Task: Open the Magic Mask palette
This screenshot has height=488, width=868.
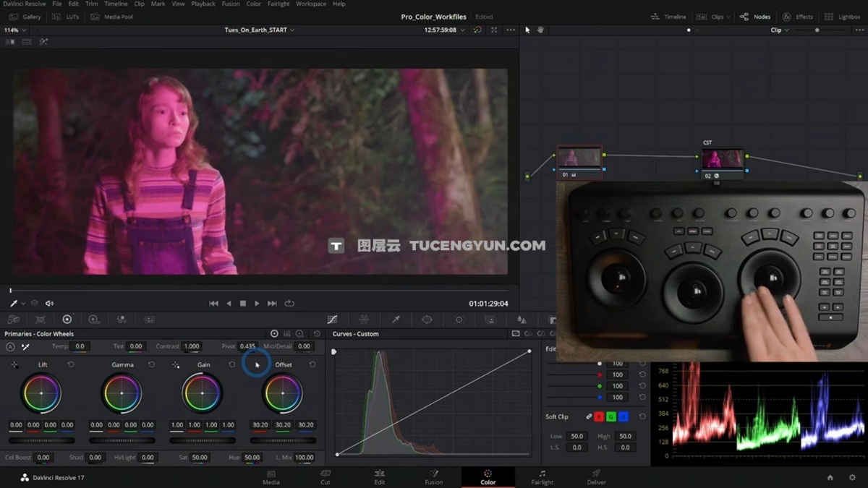Action: click(490, 320)
